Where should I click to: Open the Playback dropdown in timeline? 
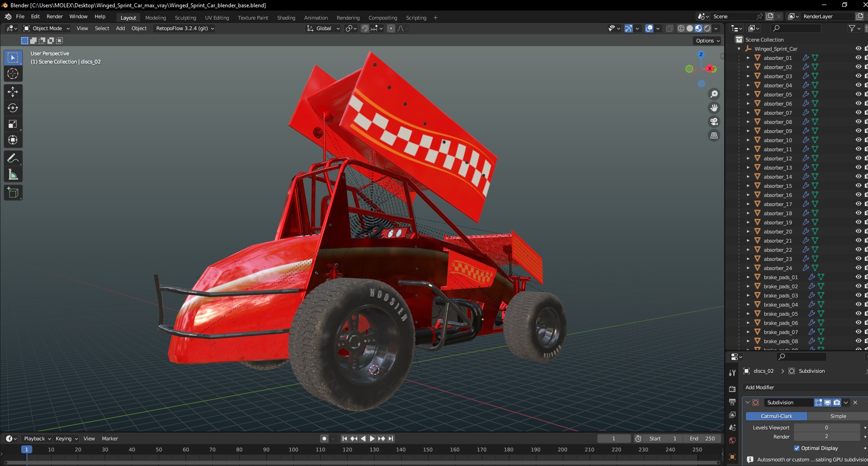(x=37, y=439)
